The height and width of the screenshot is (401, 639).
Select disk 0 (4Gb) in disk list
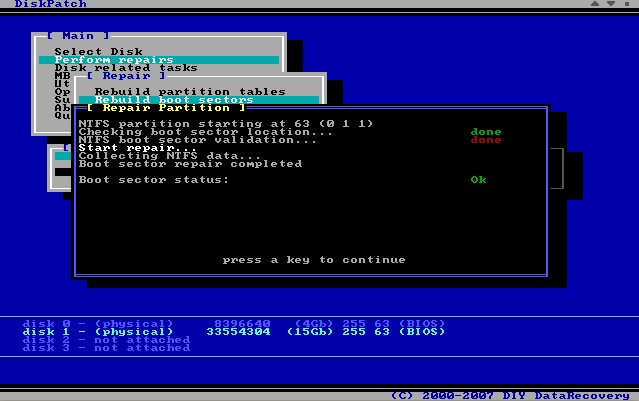pos(229,323)
